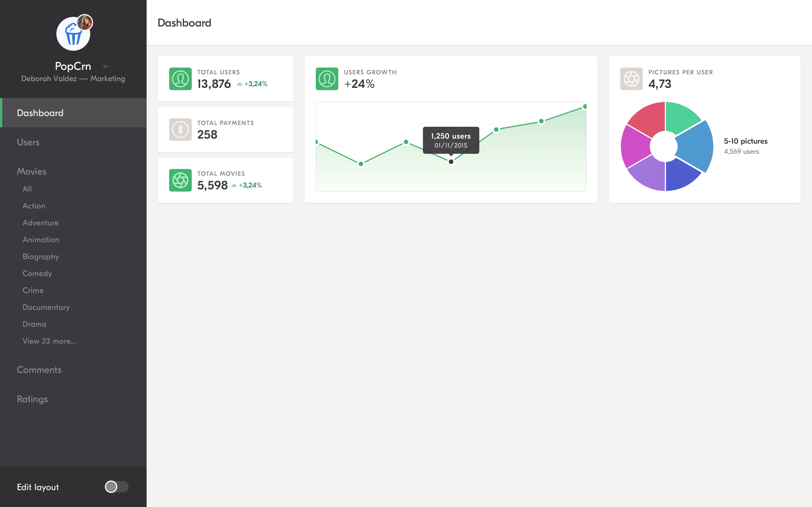
Task: Click the user avatar photo badge
Action: coord(85,23)
